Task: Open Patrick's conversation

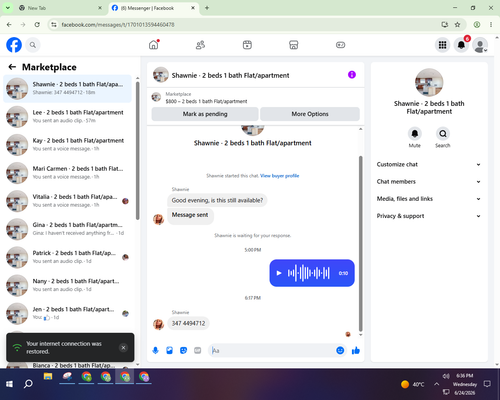Action: (x=67, y=257)
